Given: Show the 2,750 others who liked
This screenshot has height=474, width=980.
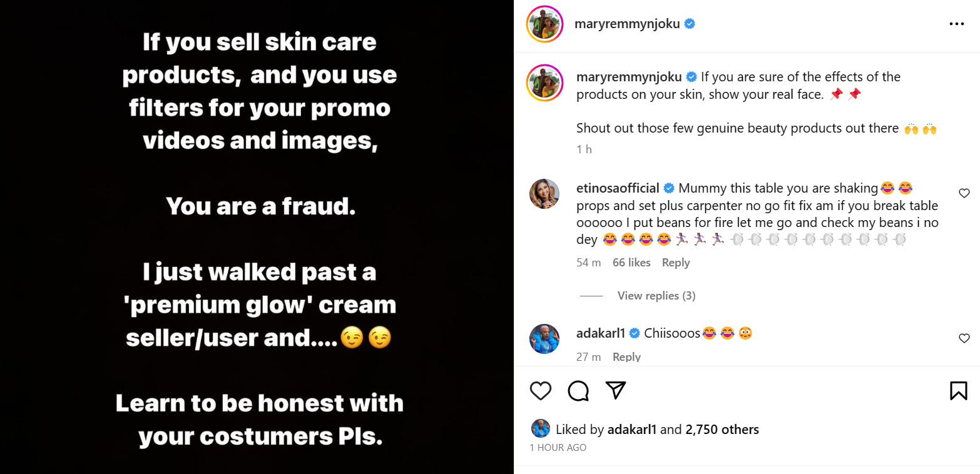Looking at the screenshot, I should pyautogui.click(x=722, y=430).
